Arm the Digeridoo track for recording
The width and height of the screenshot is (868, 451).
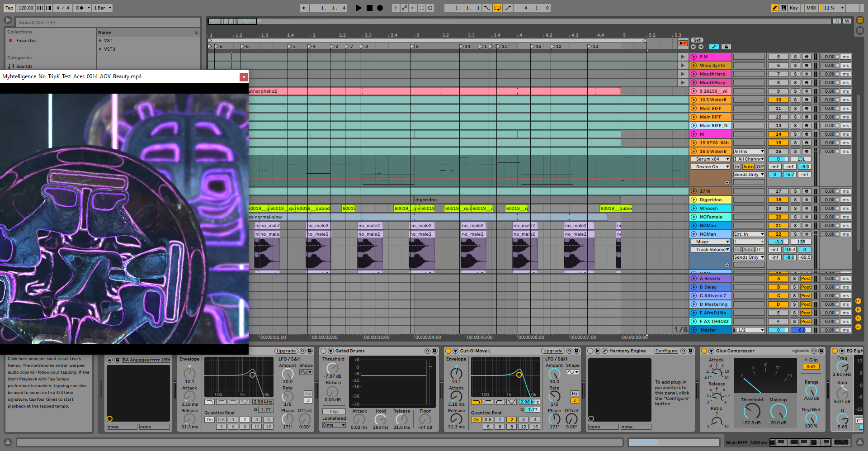[807, 200]
